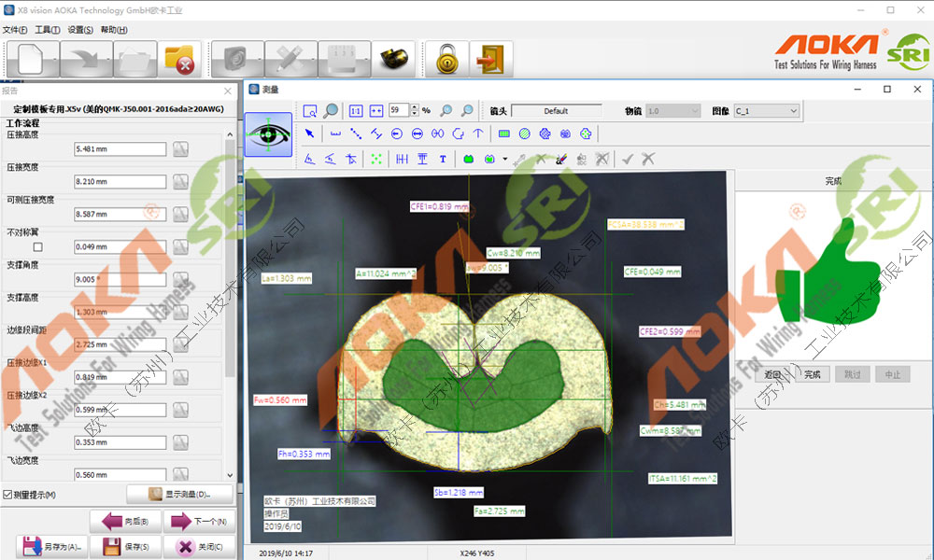
Task: Select the text T annotation tool
Action: coord(443,159)
